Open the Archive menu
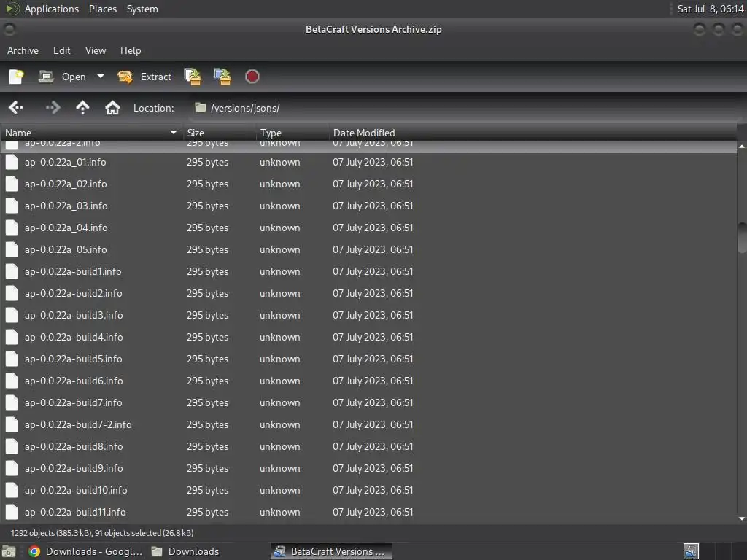This screenshot has height=560, width=747. pyautogui.click(x=23, y=50)
